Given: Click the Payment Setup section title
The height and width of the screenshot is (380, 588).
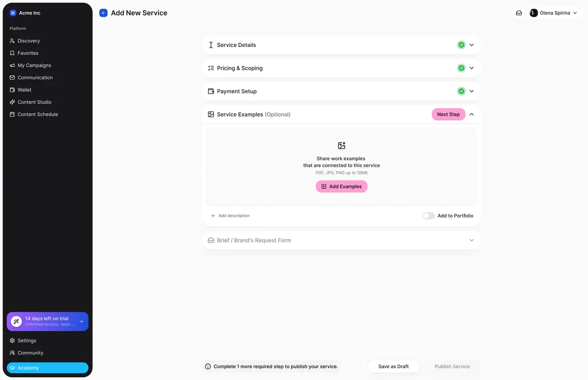Looking at the screenshot, I should point(237,91).
